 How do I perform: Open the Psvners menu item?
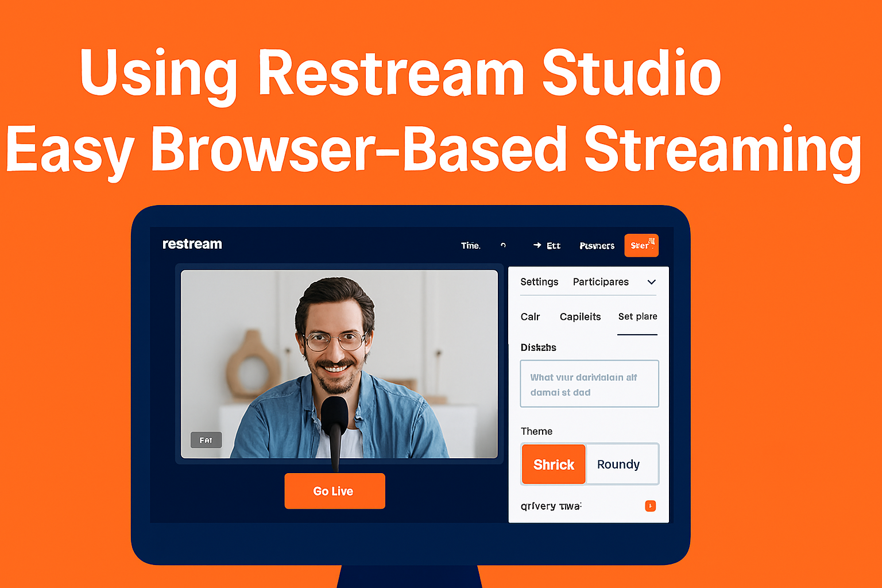click(597, 245)
